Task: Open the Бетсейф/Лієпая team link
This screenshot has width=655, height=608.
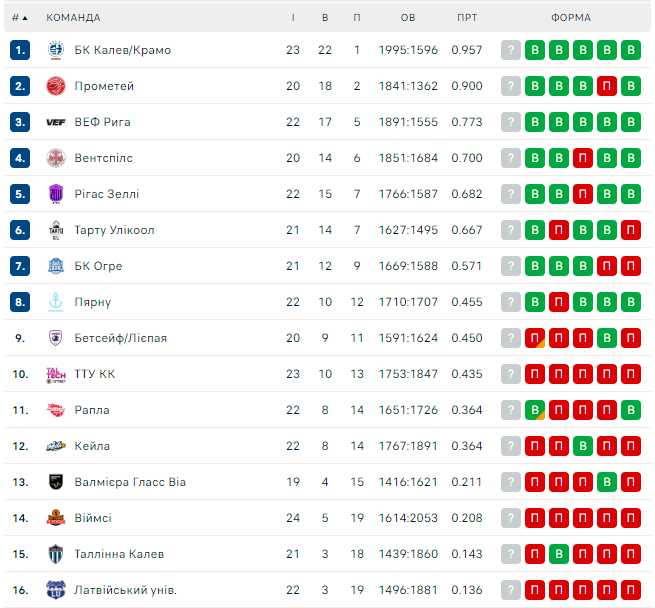Action: 120,338
